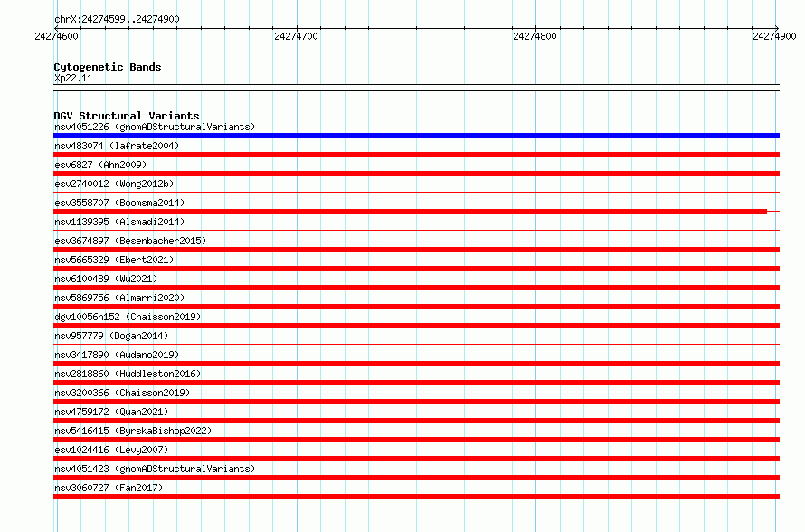
Task: Open variant nsv483074 (Iafrate2004)
Action: pyautogui.click(x=117, y=146)
